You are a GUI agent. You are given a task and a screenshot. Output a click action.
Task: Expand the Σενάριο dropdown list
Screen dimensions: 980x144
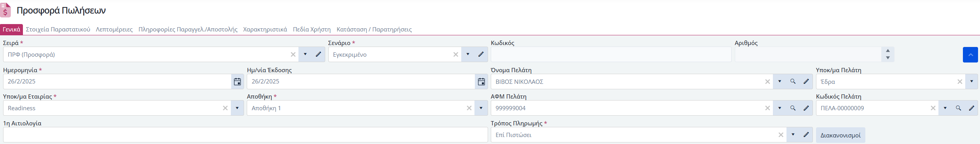tap(468, 54)
